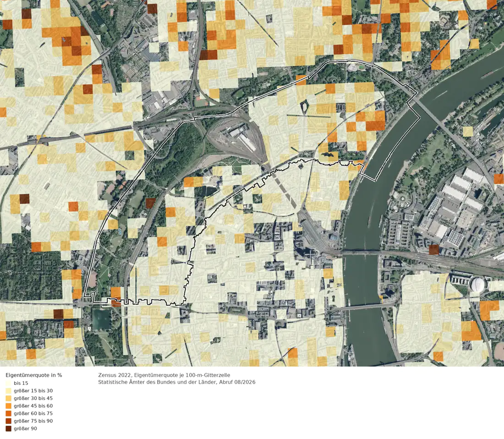The image size is (504, 439).
Task: Click the 'größer 60 bis 75' swatch
Action: 8,413
